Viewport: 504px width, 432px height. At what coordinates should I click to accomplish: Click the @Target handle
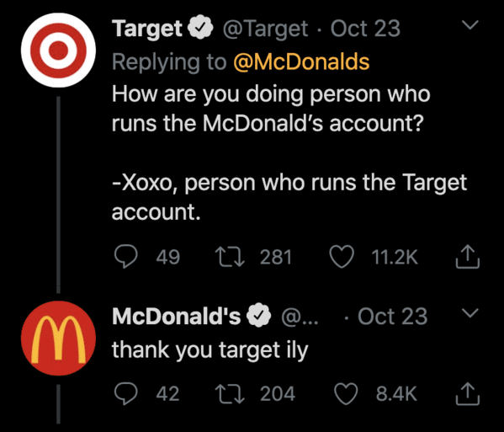point(265,29)
